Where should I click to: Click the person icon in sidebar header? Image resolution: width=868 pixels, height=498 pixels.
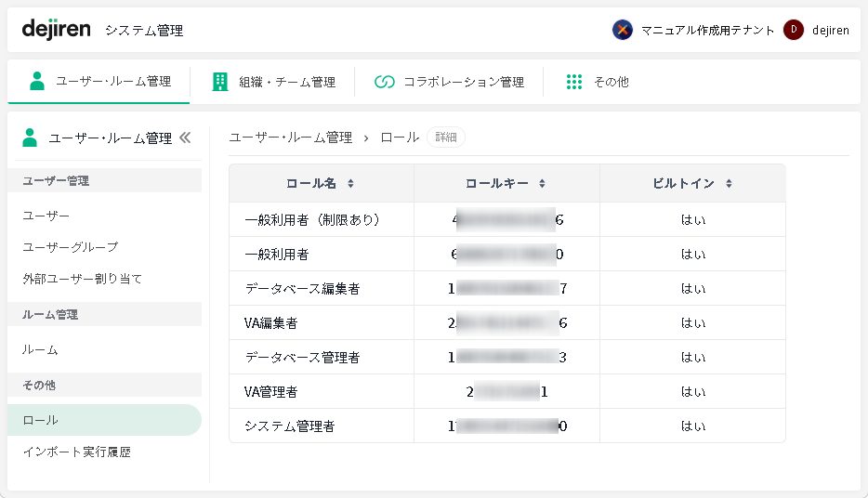(x=30, y=138)
